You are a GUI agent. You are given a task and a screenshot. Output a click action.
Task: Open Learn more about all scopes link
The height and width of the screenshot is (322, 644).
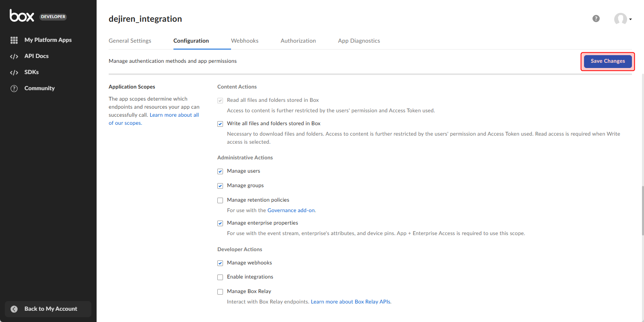(x=174, y=115)
